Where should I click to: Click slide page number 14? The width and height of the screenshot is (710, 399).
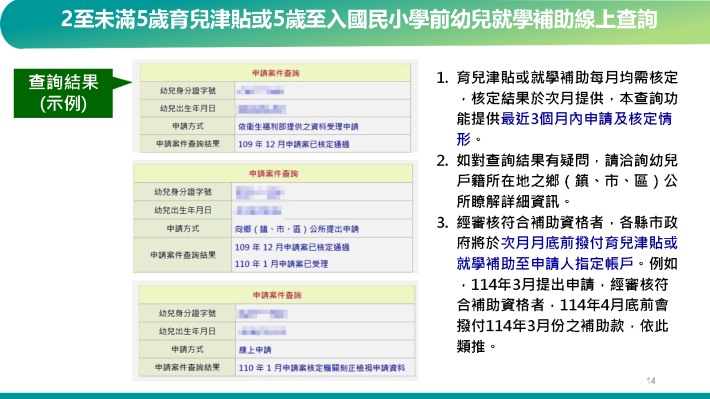coord(651,381)
